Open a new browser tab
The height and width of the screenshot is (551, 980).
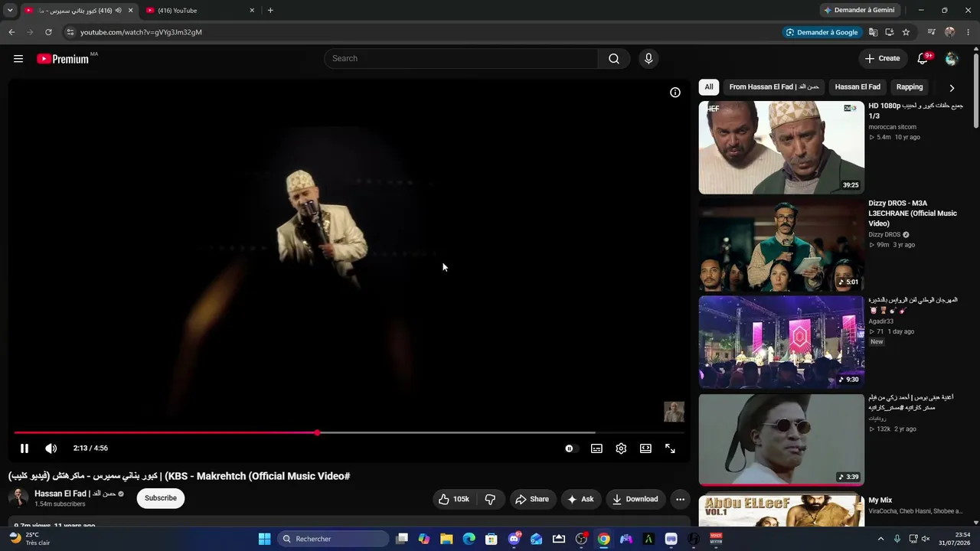270,11
